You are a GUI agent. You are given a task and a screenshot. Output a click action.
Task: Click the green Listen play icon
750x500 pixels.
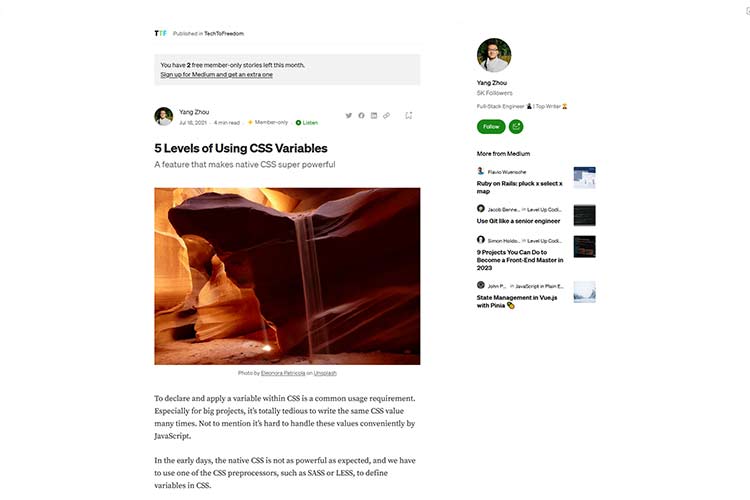298,122
